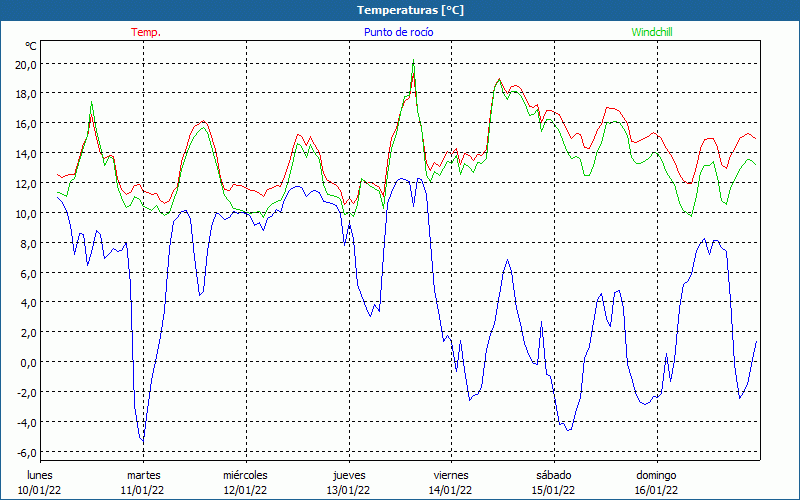This screenshot has width=800, height=500.
Task: Click the 18,0 axis value
Action: click(26, 94)
